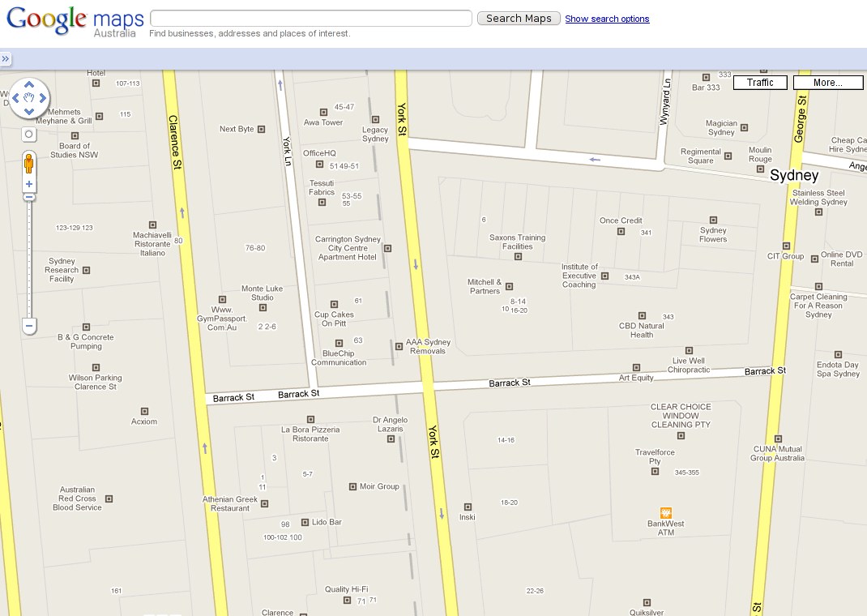Zoom in with the plus button
The image size is (867, 616).
28,183
